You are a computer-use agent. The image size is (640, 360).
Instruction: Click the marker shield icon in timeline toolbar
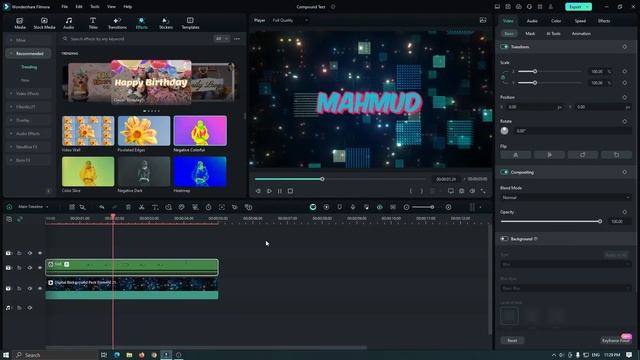340,207
